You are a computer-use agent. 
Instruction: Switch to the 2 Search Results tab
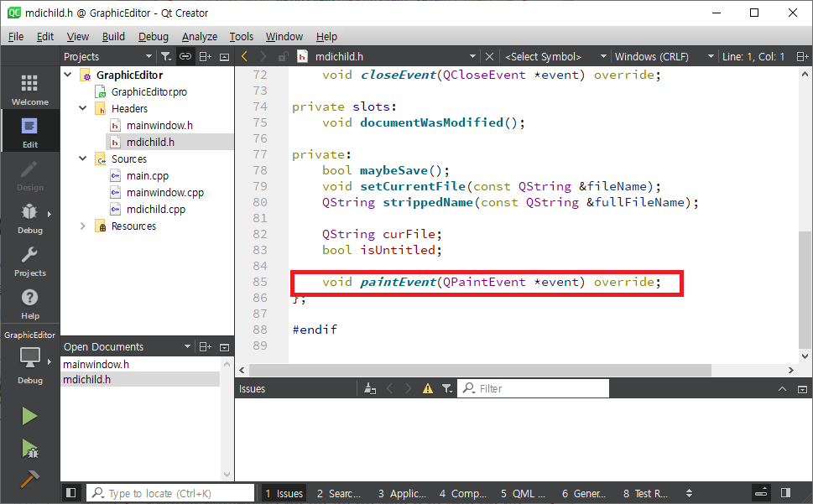[x=338, y=493]
